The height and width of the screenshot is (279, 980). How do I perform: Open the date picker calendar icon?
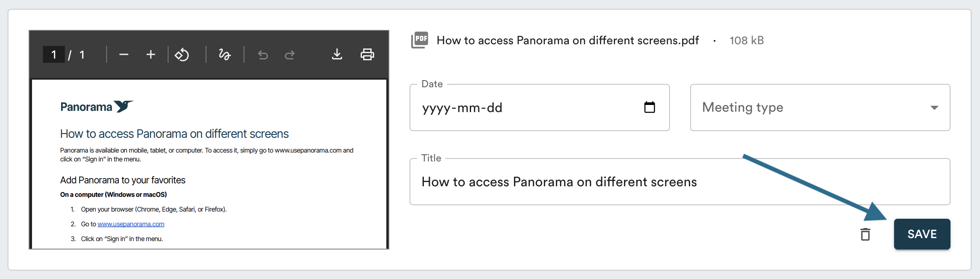[650, 107]
